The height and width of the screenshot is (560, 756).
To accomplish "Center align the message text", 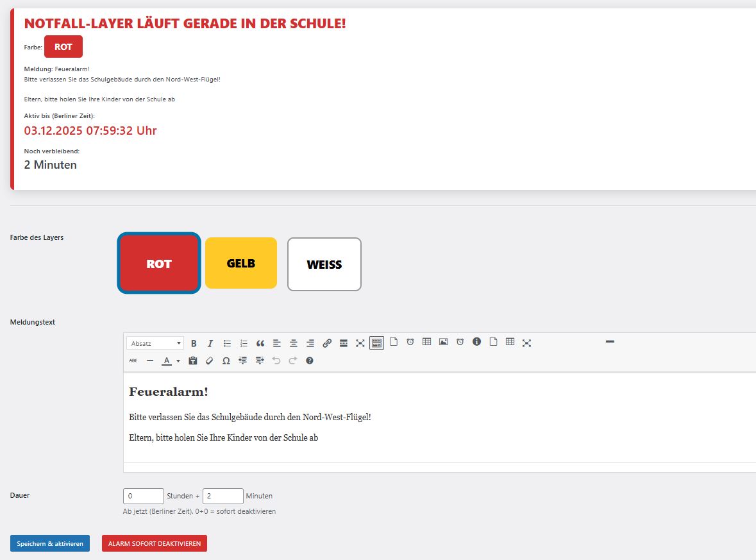I will 294,343.
